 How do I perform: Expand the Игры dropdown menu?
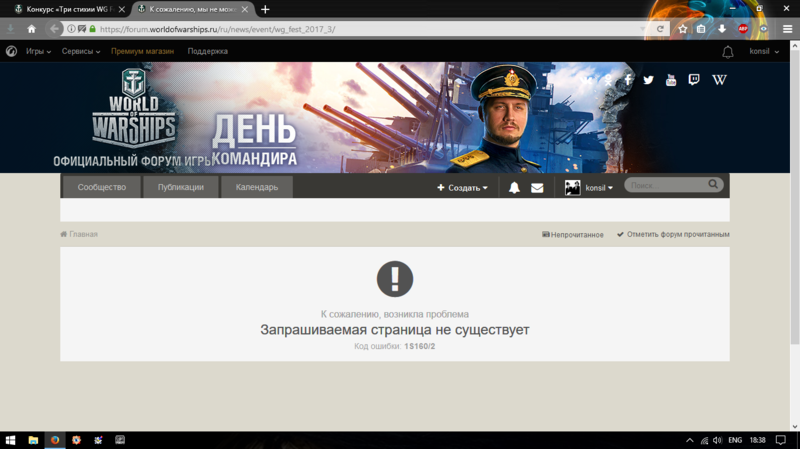[38, 51]
